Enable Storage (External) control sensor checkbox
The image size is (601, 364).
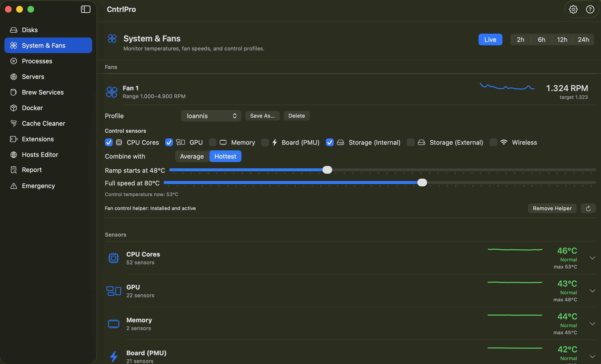(411, 142)
